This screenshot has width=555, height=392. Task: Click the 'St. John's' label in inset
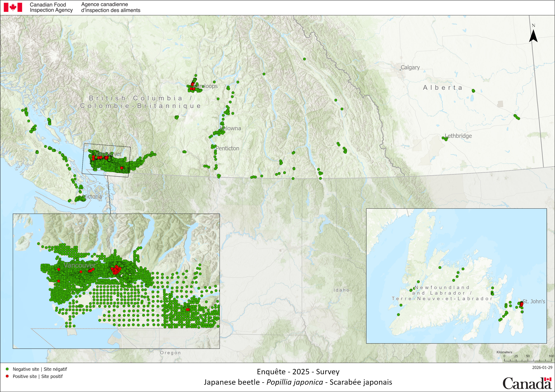click(534, 301)
